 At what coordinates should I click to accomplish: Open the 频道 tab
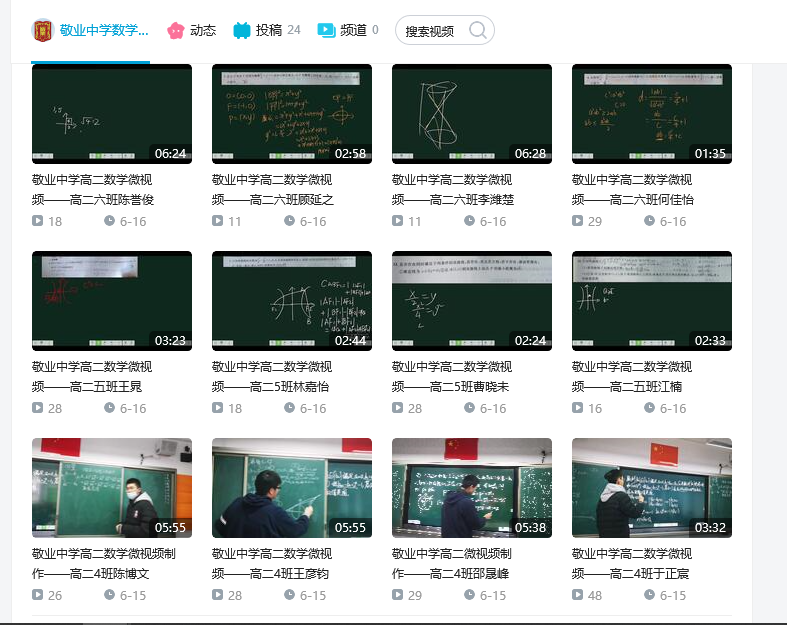(x=353, y=30)
